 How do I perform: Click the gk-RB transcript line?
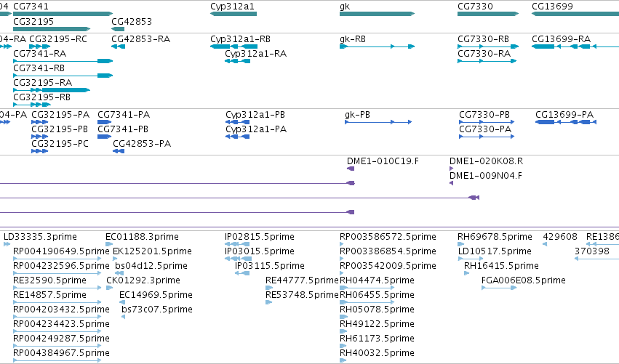[377, 46]
